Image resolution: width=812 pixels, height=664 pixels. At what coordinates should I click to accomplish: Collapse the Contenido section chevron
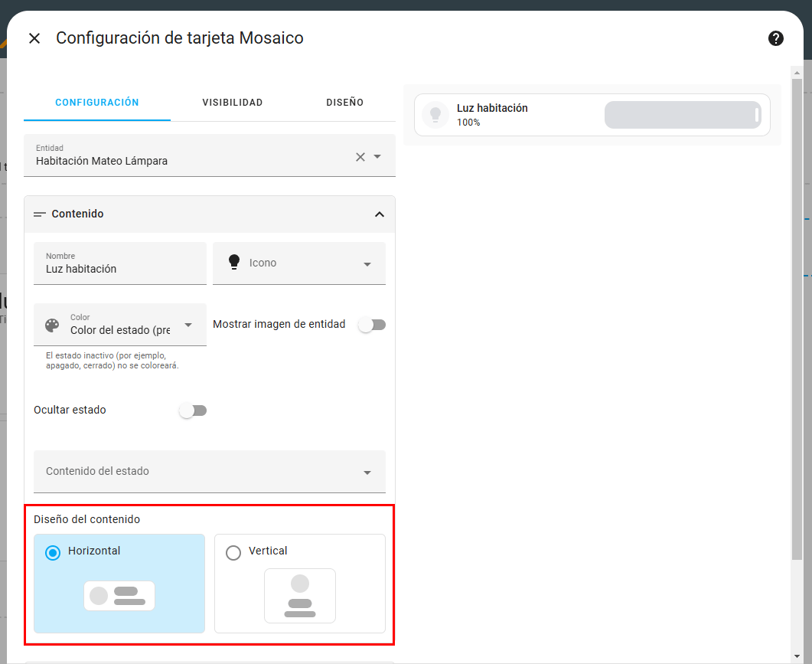pyautogui.click(x=380, y=214)
